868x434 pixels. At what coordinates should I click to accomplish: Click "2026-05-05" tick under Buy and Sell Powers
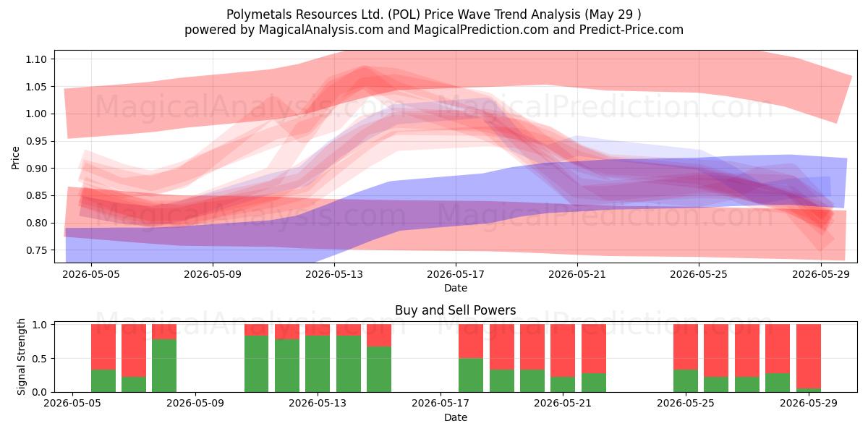(73, 404)
